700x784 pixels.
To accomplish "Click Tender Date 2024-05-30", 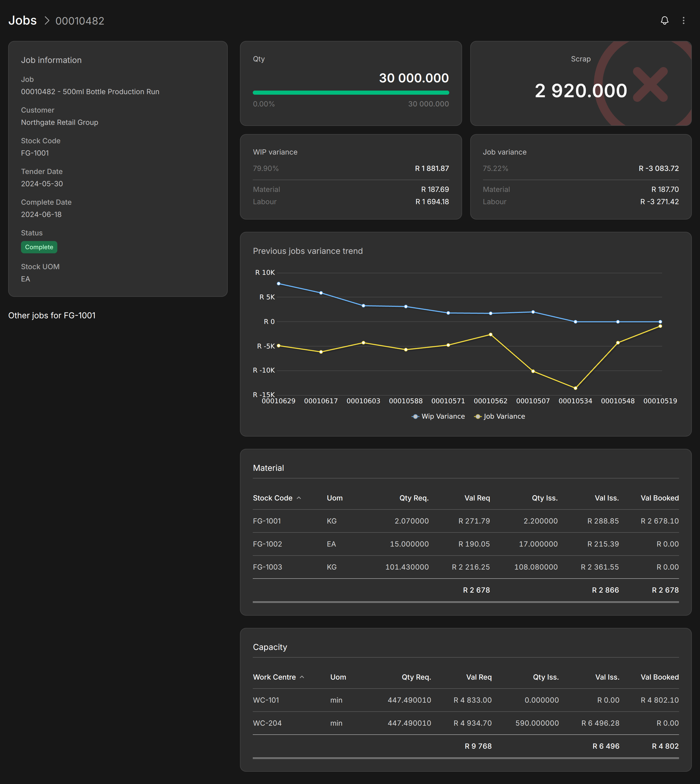I will click(42, 184).
